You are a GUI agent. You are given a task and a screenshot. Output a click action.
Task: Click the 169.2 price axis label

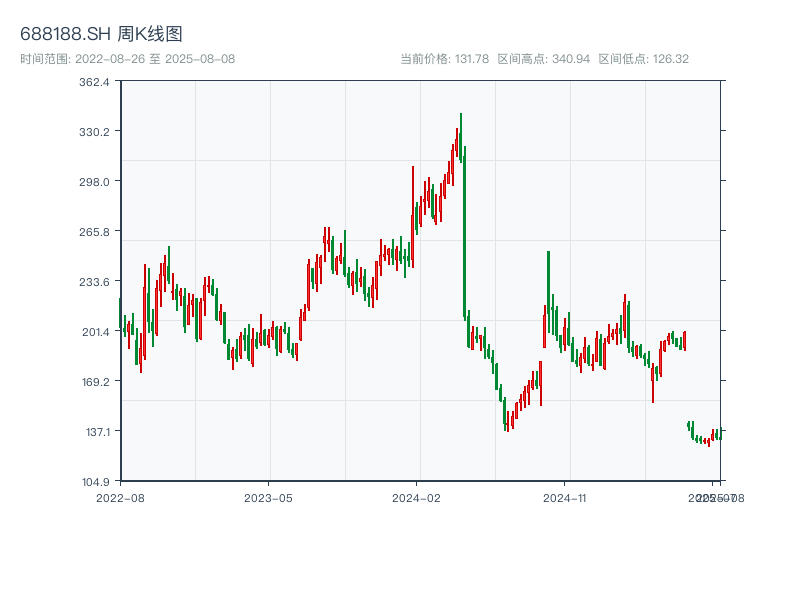pyautogui.click(x=93, y=382)
